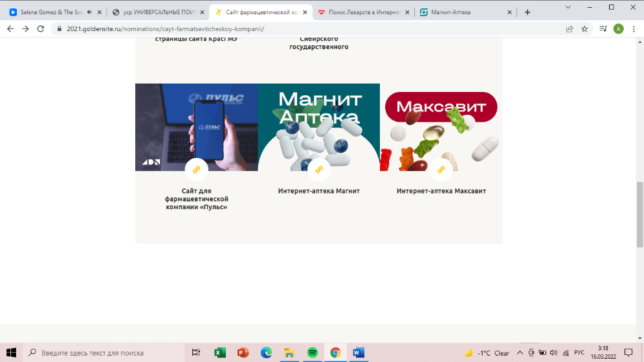Click the scrollbar down arrow
The width and height of the screenshot is (644, 362).
pyautogui.click(x=640, y=338)
